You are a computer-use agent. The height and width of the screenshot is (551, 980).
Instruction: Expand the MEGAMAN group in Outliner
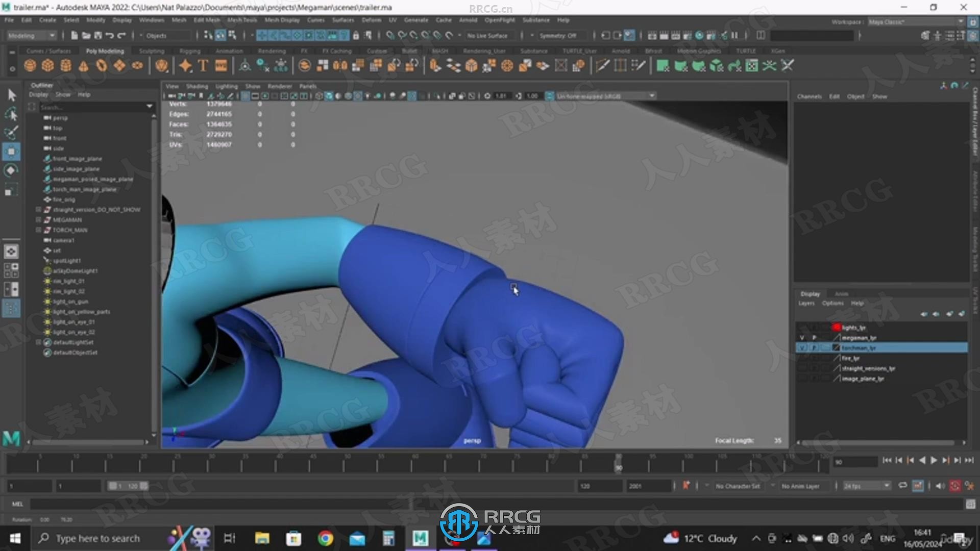[38, 220]
